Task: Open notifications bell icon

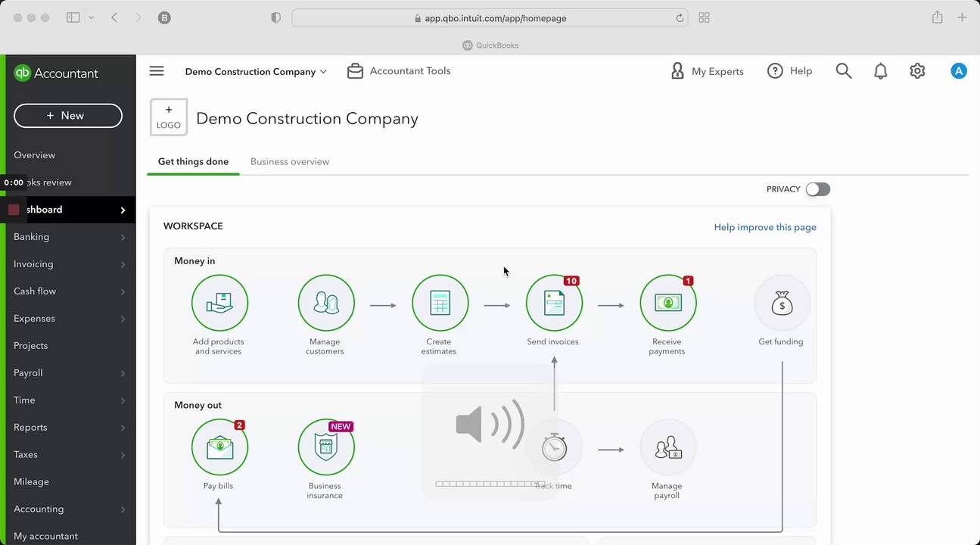Action: 880,71
